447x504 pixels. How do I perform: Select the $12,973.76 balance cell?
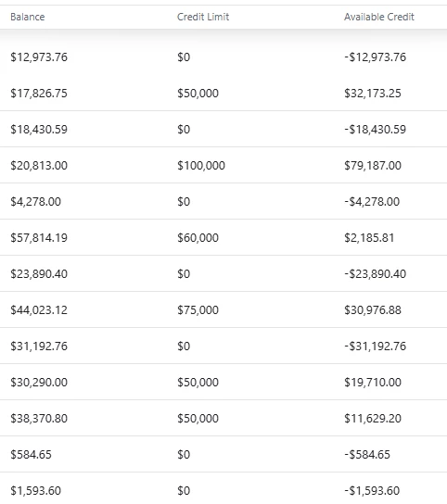[x=39, y=57]
